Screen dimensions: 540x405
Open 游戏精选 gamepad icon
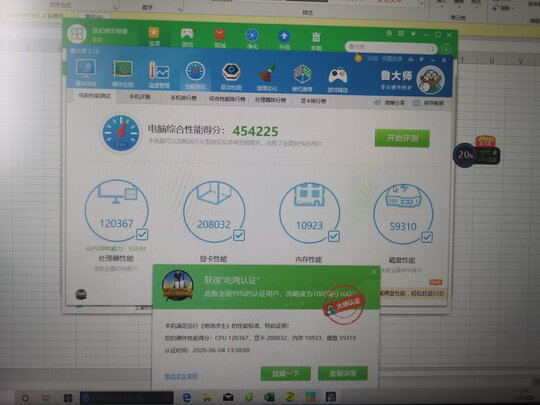coord(338,76)
